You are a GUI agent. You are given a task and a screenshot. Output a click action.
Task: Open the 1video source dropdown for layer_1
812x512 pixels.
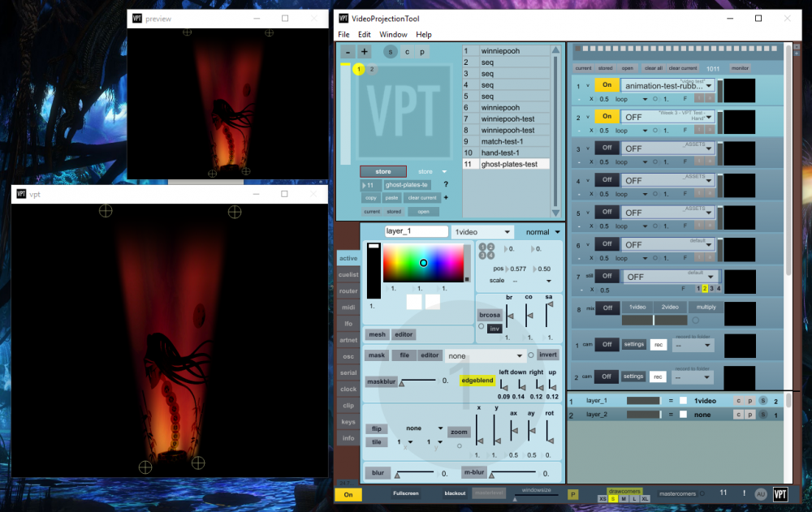pos(482,232)
